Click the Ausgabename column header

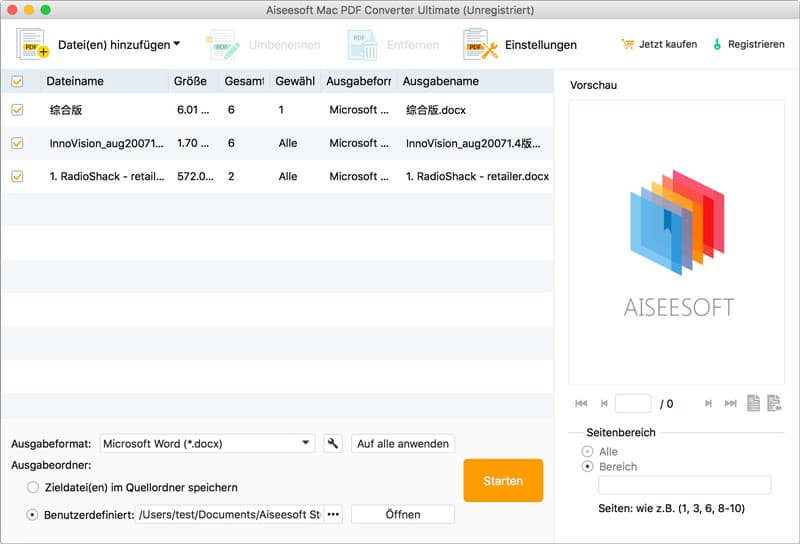[x=476, y=82]
